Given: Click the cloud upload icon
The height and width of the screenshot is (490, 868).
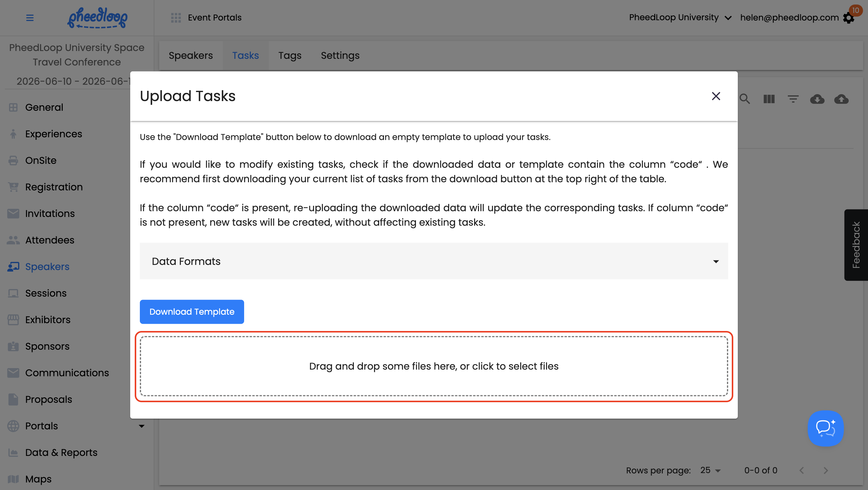Looking at the screenshot, I should (x=841, y=99).
